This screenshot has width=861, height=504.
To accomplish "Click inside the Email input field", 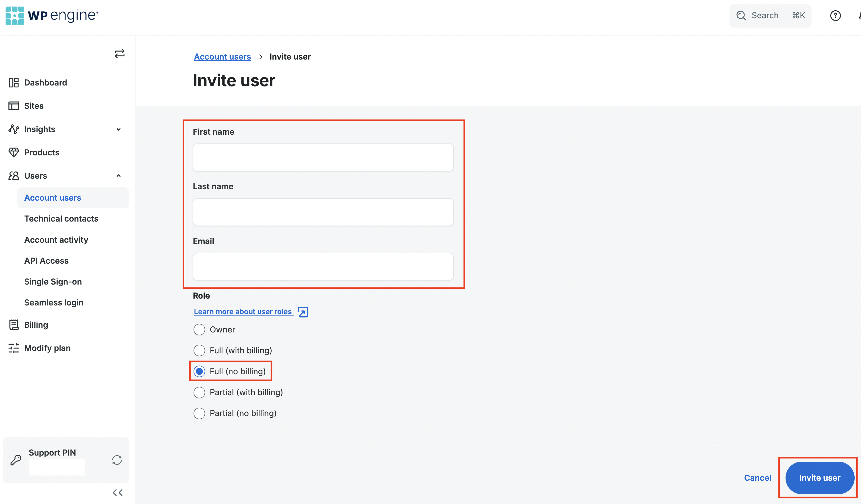I will (323, 267).
